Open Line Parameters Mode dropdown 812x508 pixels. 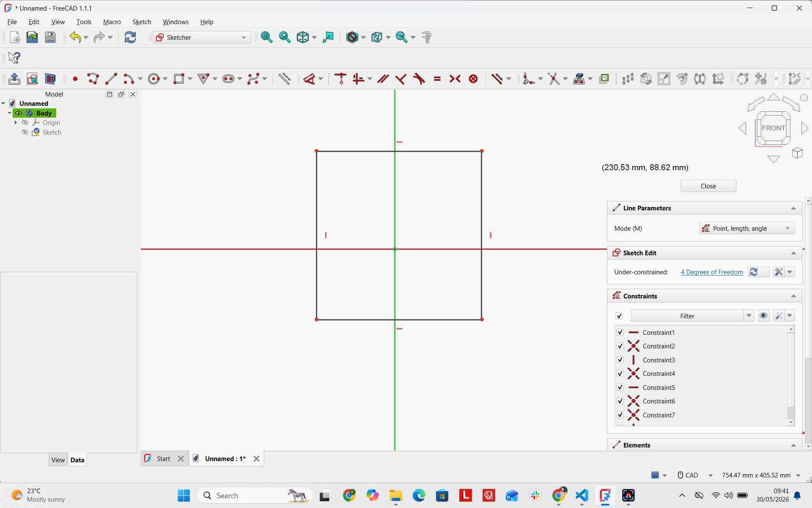[x=746, y=228]
